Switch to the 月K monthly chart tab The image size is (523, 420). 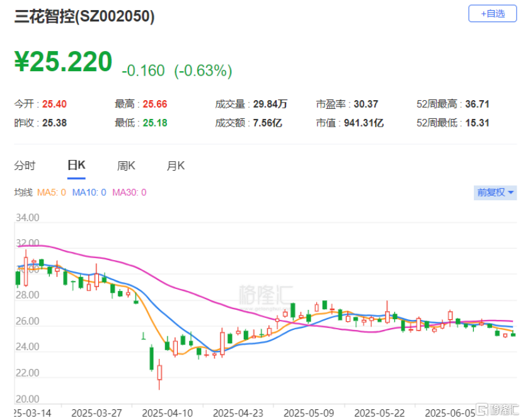pos(176,166)
